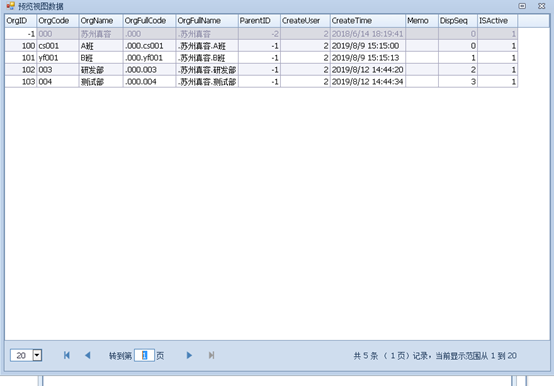Viewport: 554px width, 386px height.
Task: Select the 研发部 row
Action: 261,70
